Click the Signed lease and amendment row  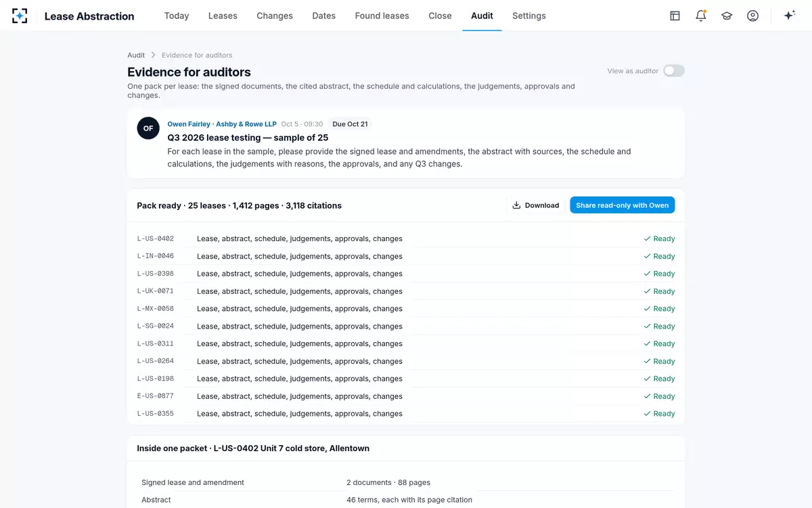pyautogui.click(x=406, y=482)
